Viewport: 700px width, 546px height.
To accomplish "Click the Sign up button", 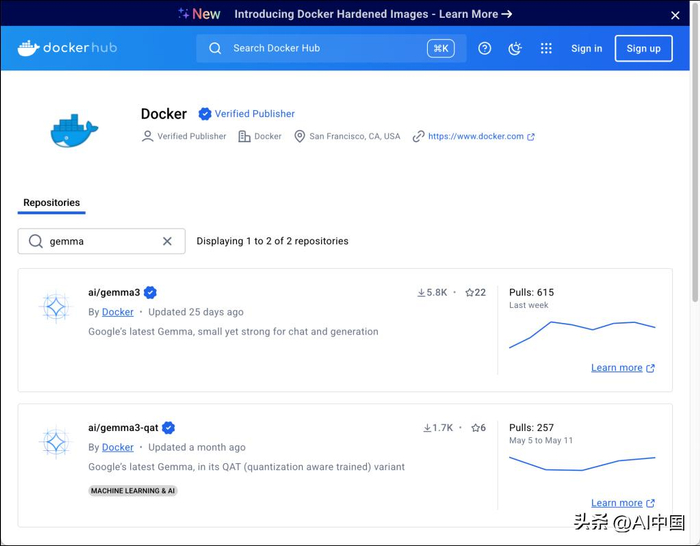I will point(643,48).
